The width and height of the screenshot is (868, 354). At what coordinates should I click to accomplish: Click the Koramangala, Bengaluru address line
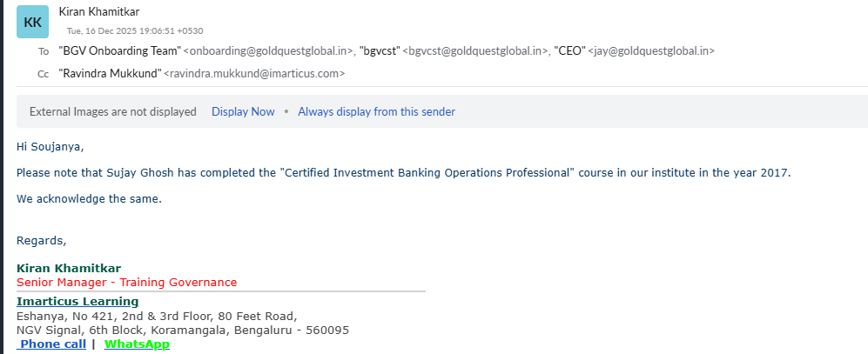point(183,331)
